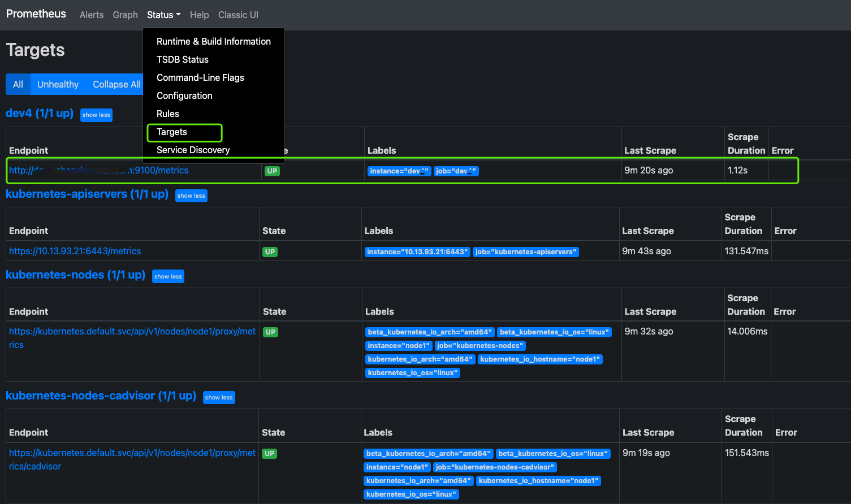The image size is (851, 504).
Task: Click the dev4 job label badge
Action: click(456, 171)
